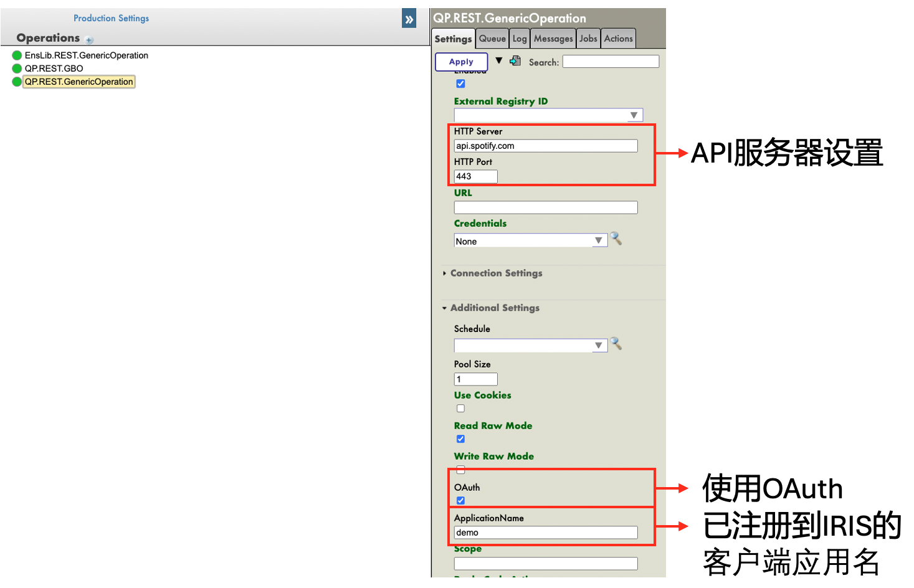Add a new operation with plus icon
This screenshot has width=914, height=588.
89,40
